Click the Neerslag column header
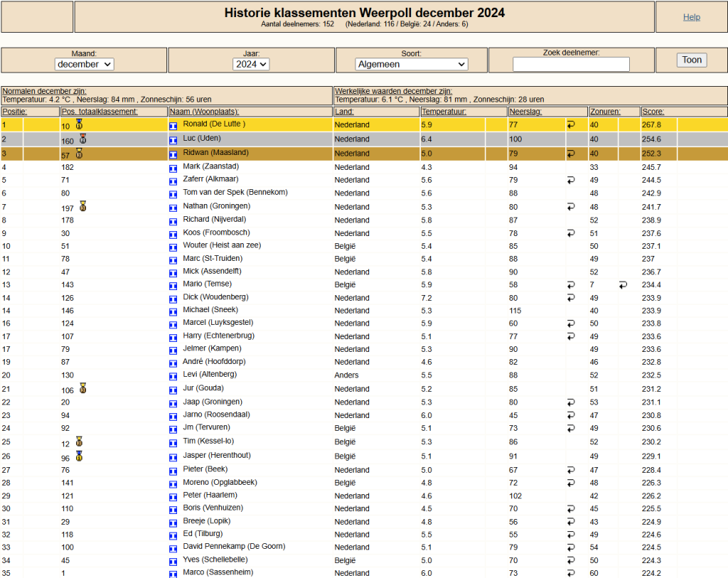The height and width of the screenshot is (578, 728). 525,112
